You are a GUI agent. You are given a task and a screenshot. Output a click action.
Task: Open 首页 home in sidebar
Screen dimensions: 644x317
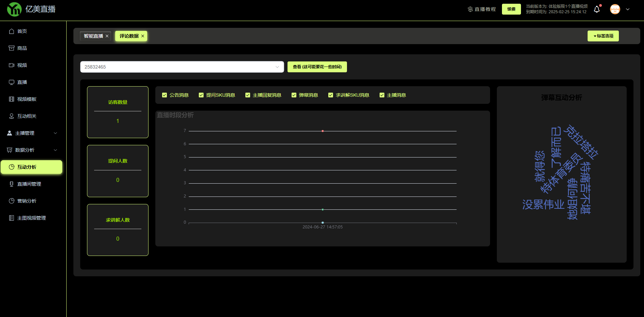pos(22,31)
